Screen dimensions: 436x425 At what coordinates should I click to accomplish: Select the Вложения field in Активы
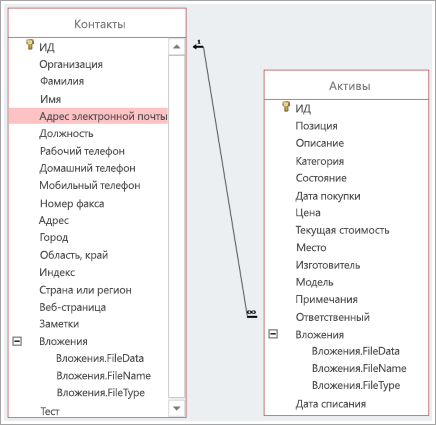click(x=320, y=335)
